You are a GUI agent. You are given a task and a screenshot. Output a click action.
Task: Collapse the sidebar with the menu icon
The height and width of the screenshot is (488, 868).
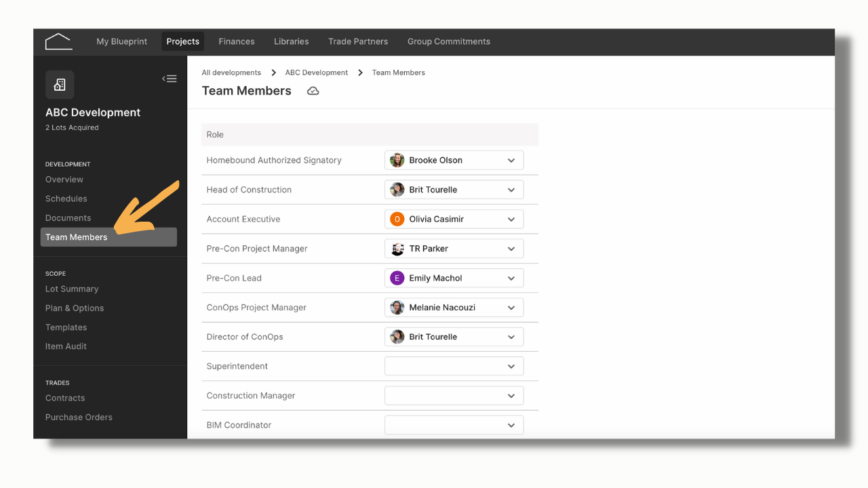point(170,79)
